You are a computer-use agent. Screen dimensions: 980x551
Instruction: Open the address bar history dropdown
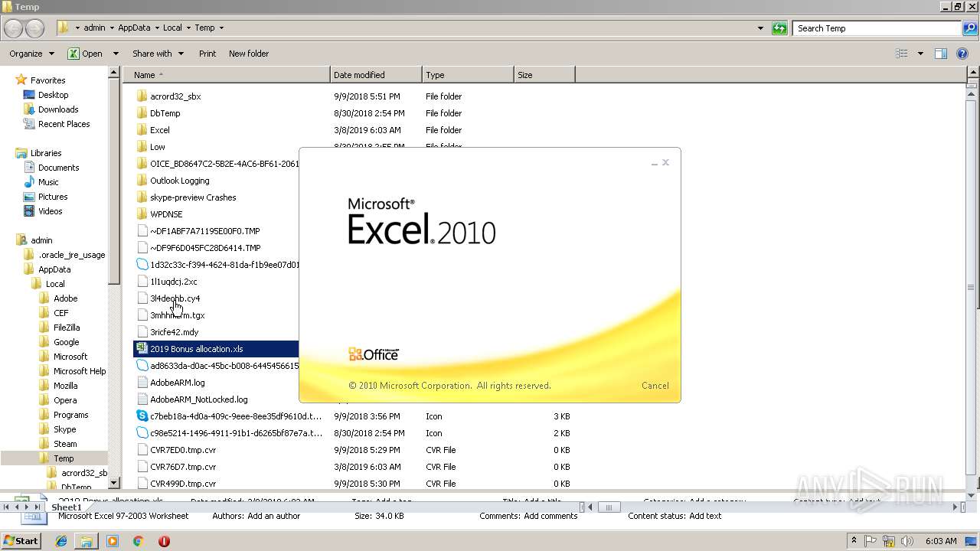point(760,28)
